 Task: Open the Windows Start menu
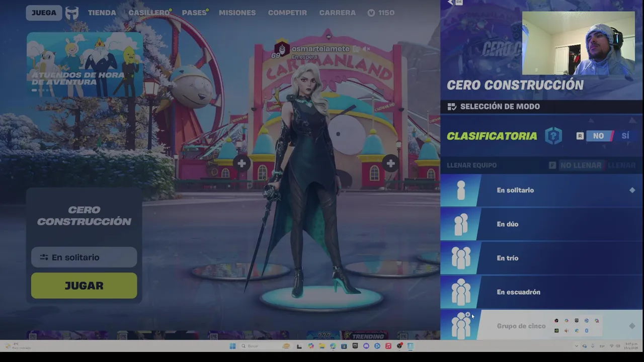pyautogui.click(x=232, y=346)
